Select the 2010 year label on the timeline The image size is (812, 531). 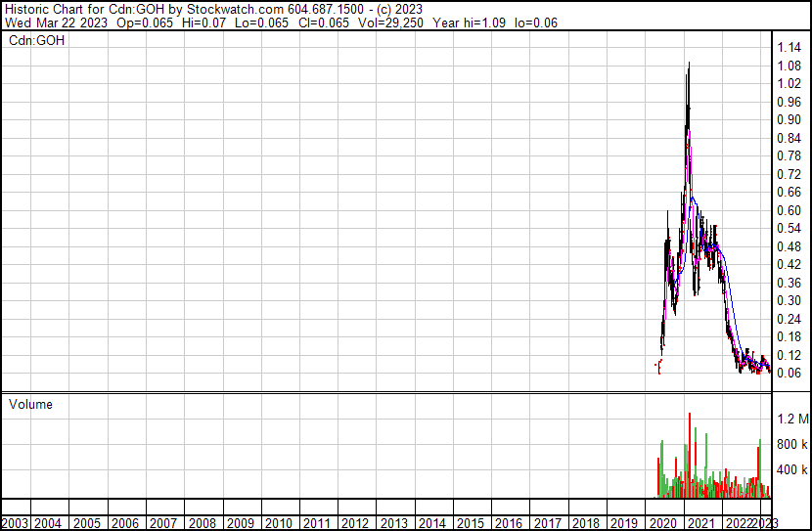coord(279,523)
